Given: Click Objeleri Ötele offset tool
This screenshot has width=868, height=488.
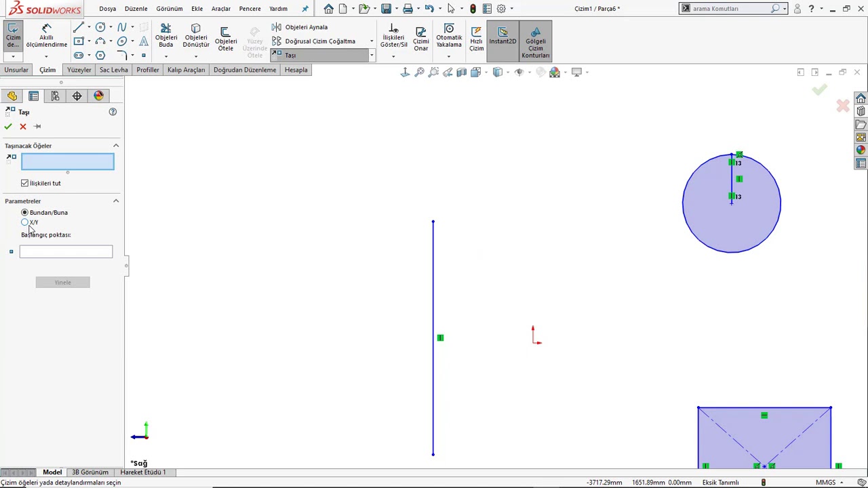Looking at the screenshot, I should pyautogui.click(x=226, y=39).
